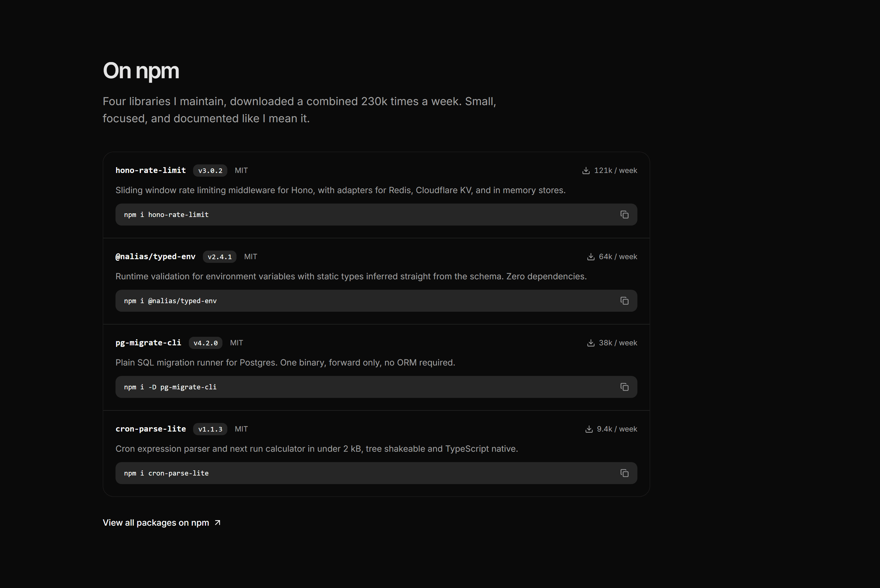Click the Plain SQL migration runner description

(x=285, y=363)
